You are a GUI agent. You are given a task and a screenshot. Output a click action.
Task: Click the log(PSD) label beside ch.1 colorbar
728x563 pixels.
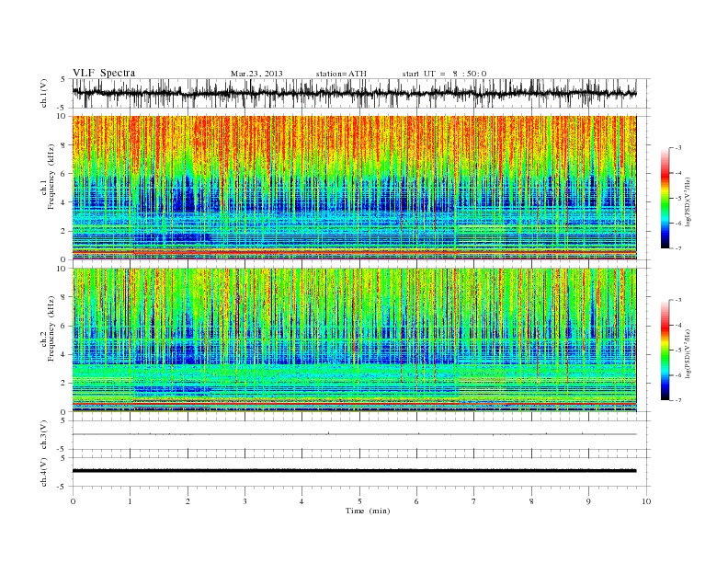pos(688,201)
